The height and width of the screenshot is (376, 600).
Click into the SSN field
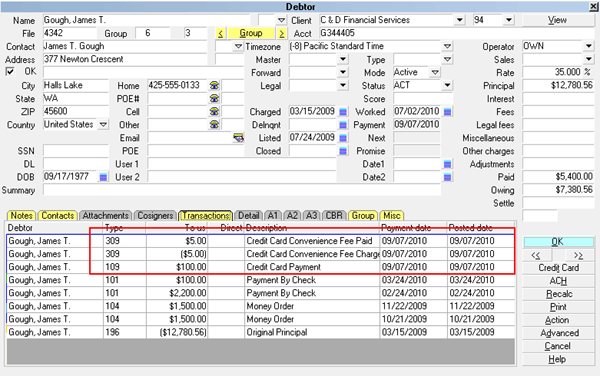point(76,151)
